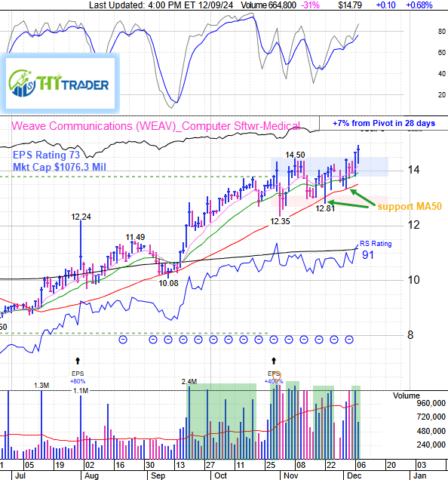The height and width of the screenshot is (480, 448).
Task: Click the price axis label 10
Action: (x=414, y=280)
